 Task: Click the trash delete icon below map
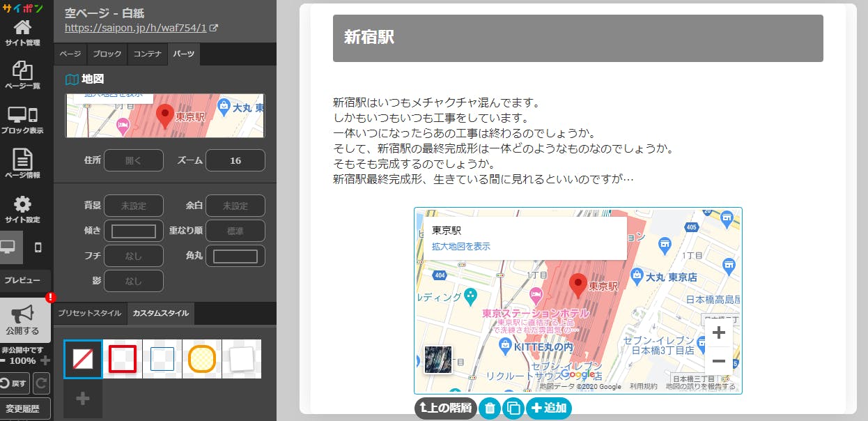(490, 408)
